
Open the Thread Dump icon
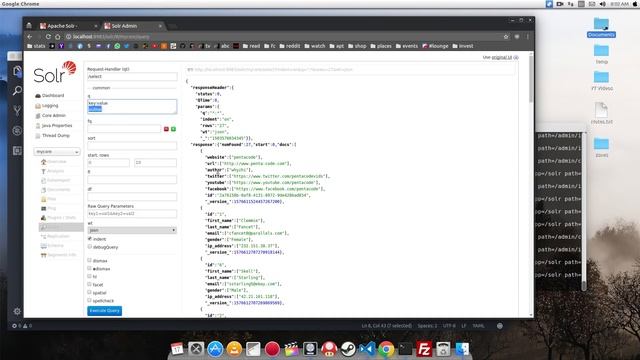[x=38, y=136]
